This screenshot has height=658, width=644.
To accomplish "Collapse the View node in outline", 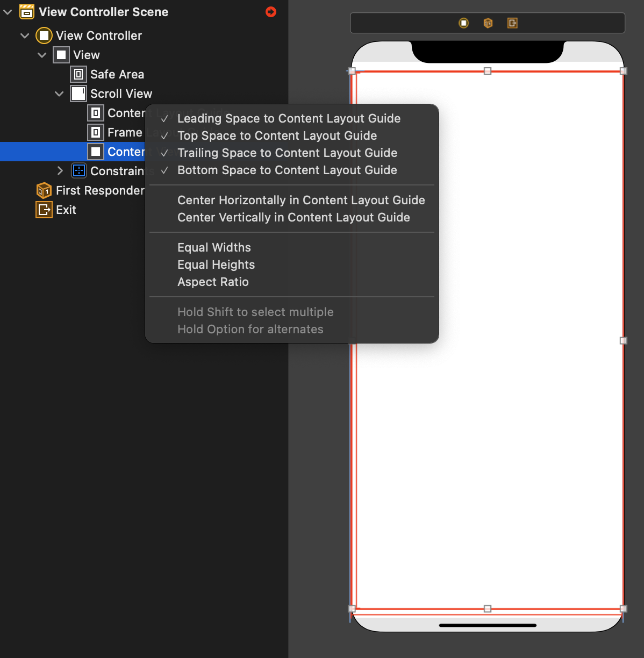I will pos(42,55).
